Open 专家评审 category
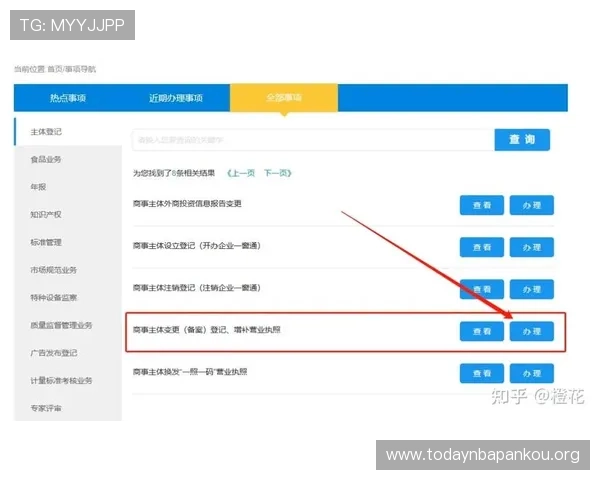This screenshot has width=600, height=480. 46,408
